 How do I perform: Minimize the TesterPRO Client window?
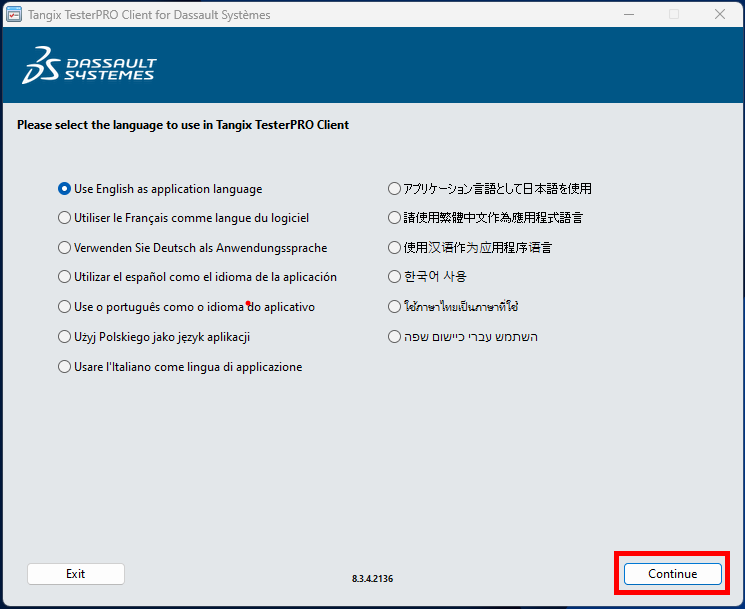tap(628, 15)
